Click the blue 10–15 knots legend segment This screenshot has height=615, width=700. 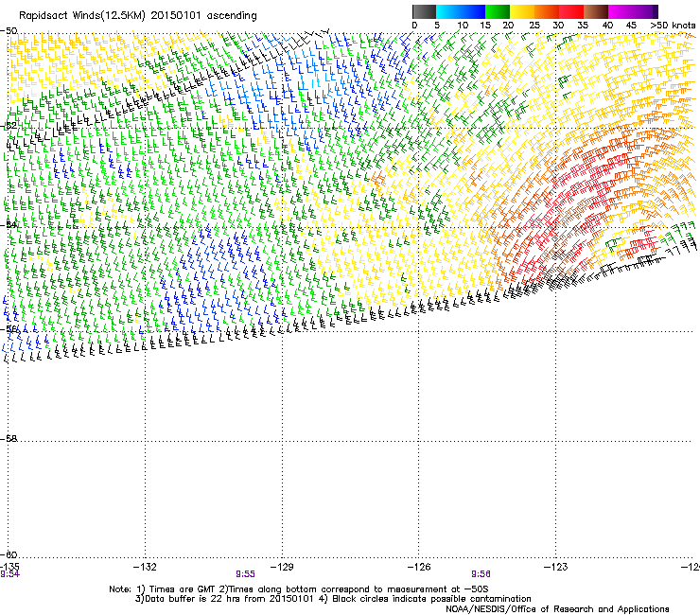[x=473, y=11]
